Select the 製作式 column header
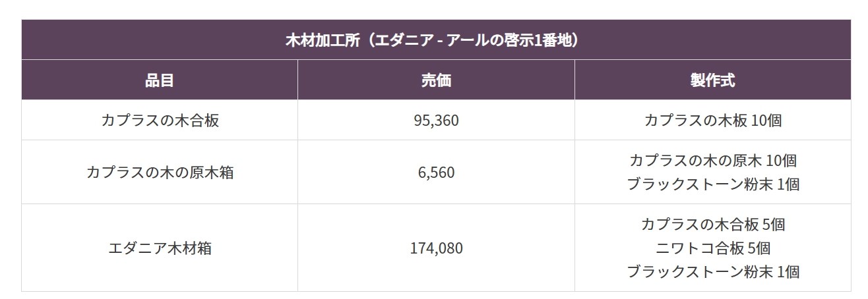Screen dimensions: 868x299 712,80
